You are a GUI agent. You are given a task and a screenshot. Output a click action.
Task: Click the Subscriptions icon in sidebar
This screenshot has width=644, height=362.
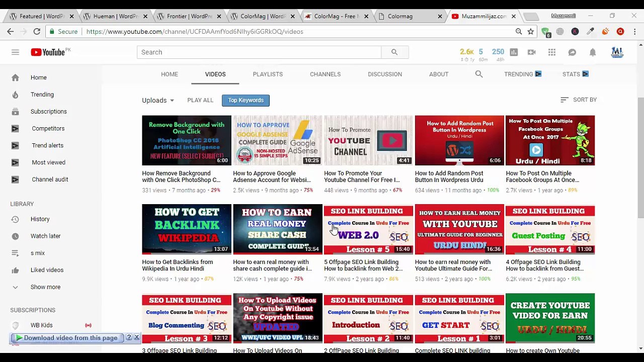point(15,112)
